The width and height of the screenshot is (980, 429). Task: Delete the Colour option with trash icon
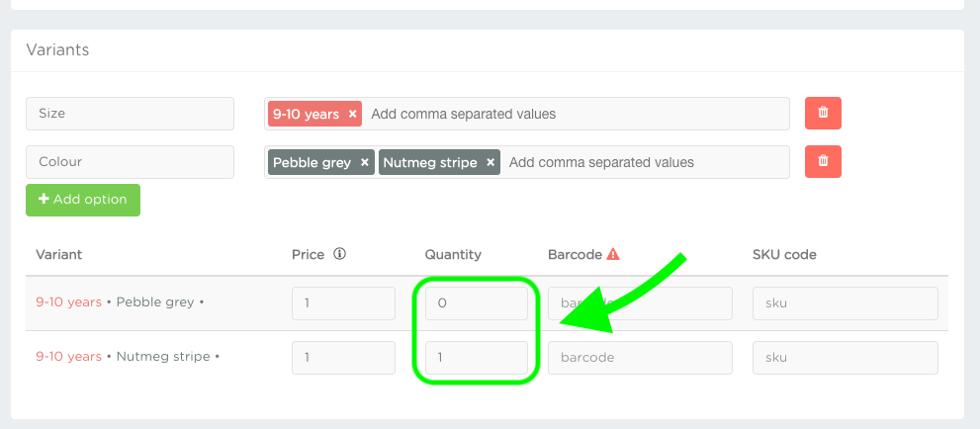point(823,161)
